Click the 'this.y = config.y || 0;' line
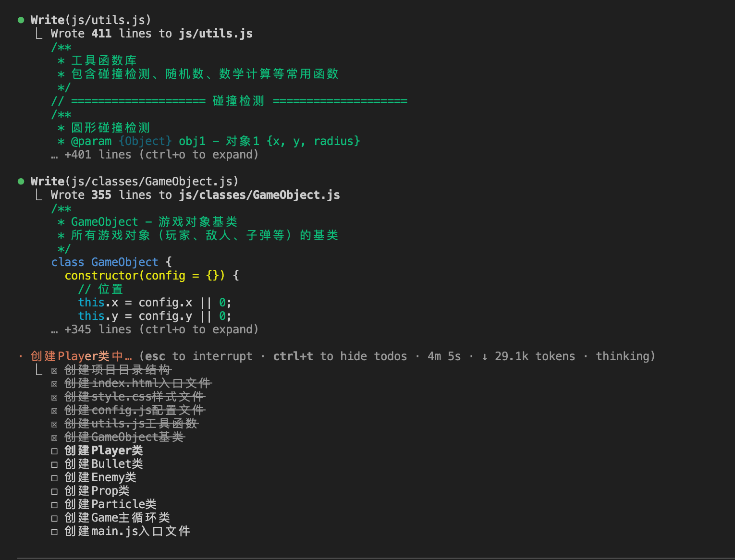The image size is (735, 560). tap(155, 316)
